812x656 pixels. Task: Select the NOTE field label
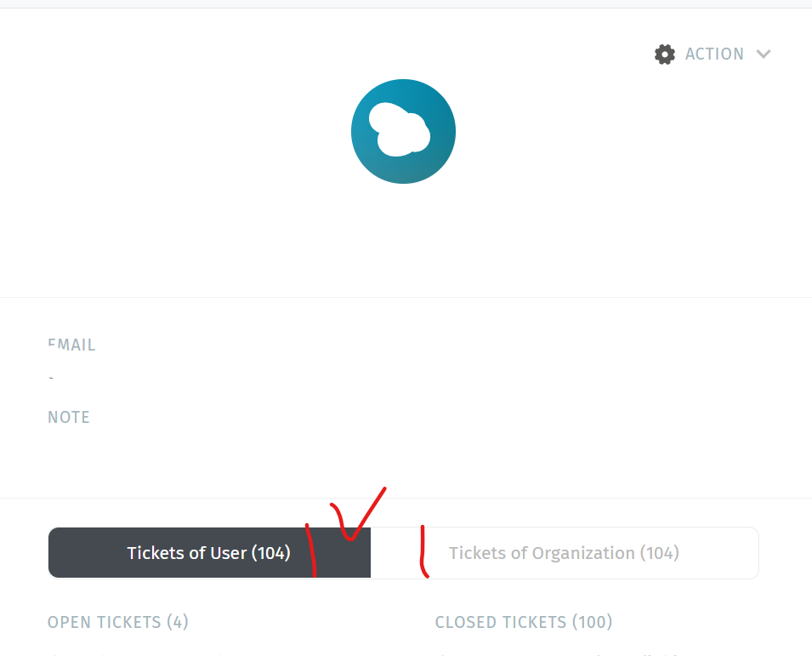(69, 417)
